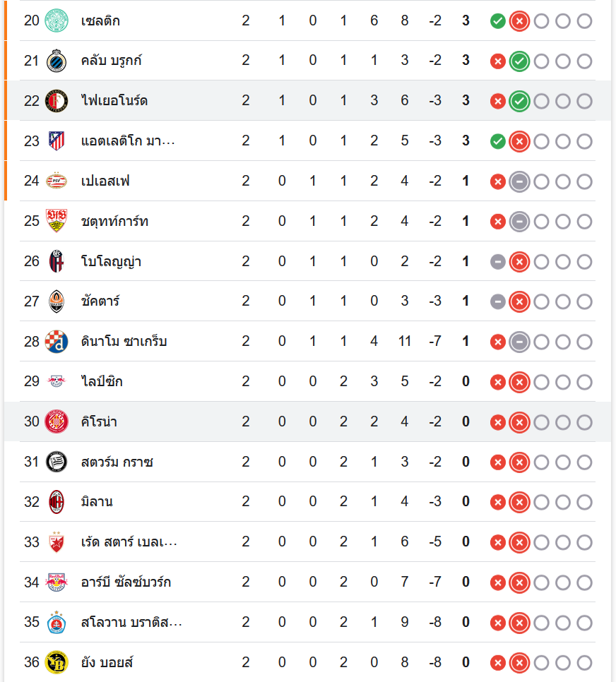Click PSV's latest draw result icon
Image resolution: width=616 pixels, height=682 pixels.
519,181
